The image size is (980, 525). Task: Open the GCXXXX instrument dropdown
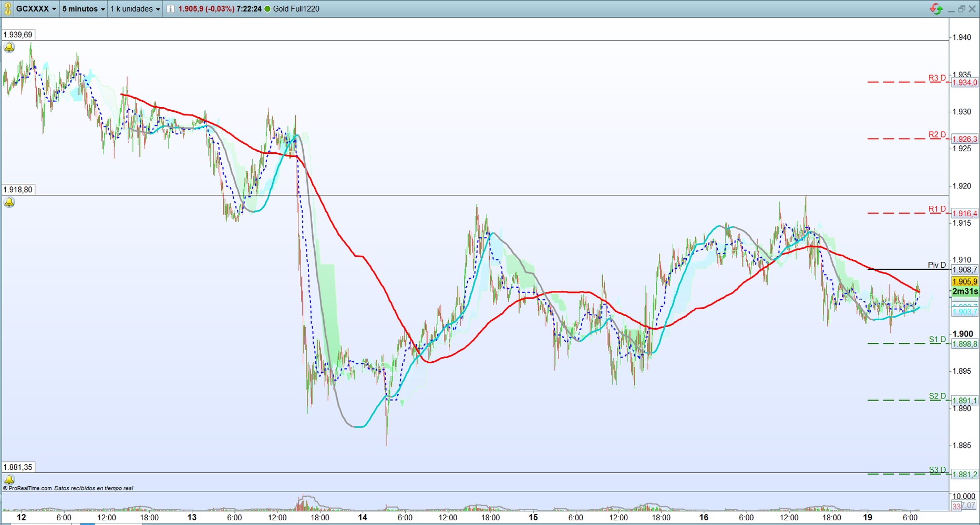[36, 9]
